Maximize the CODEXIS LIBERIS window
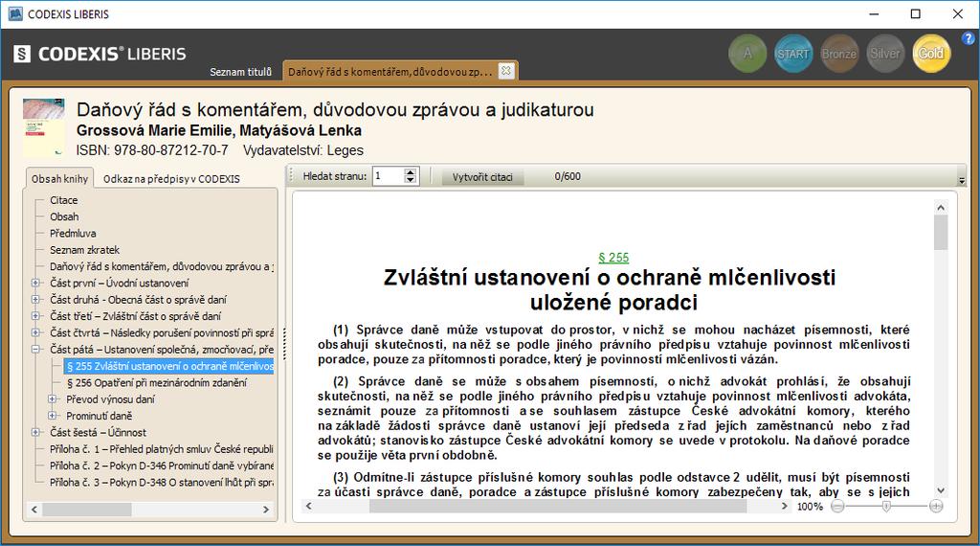The height and width of the screenshot is (546, 980). pyautogui.click(x=916, y=13)
